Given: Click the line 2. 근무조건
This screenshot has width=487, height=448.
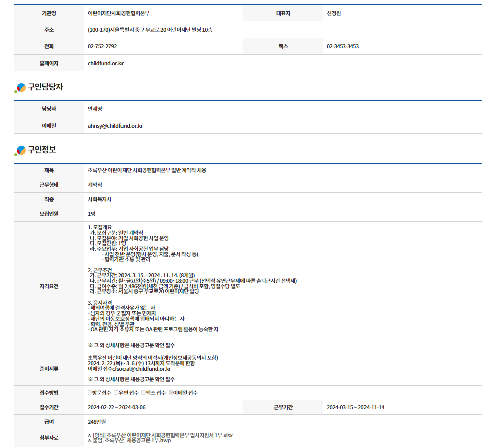Looking at the screenshot, I should point(100,270).
